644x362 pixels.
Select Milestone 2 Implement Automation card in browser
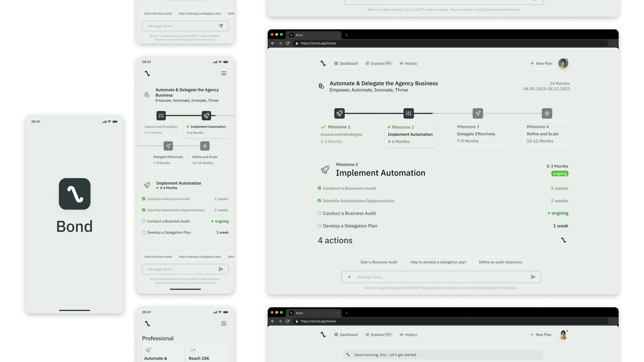tap(410, 134)
